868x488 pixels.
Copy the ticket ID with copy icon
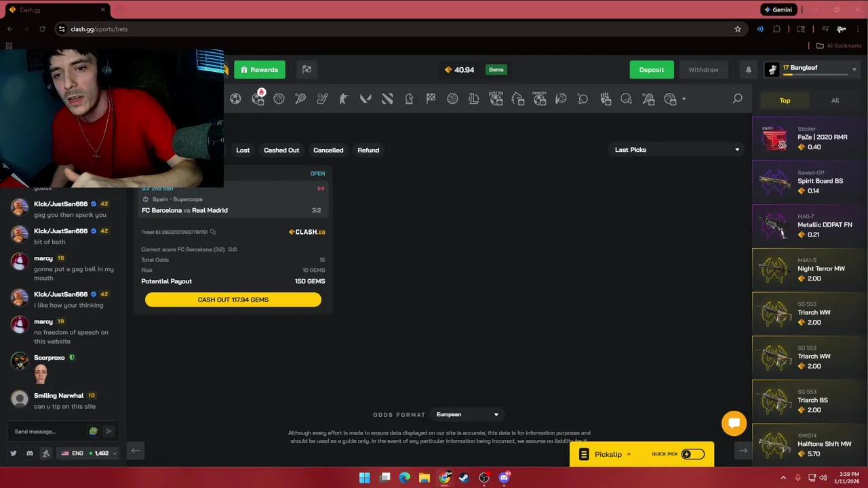[213, 232]
